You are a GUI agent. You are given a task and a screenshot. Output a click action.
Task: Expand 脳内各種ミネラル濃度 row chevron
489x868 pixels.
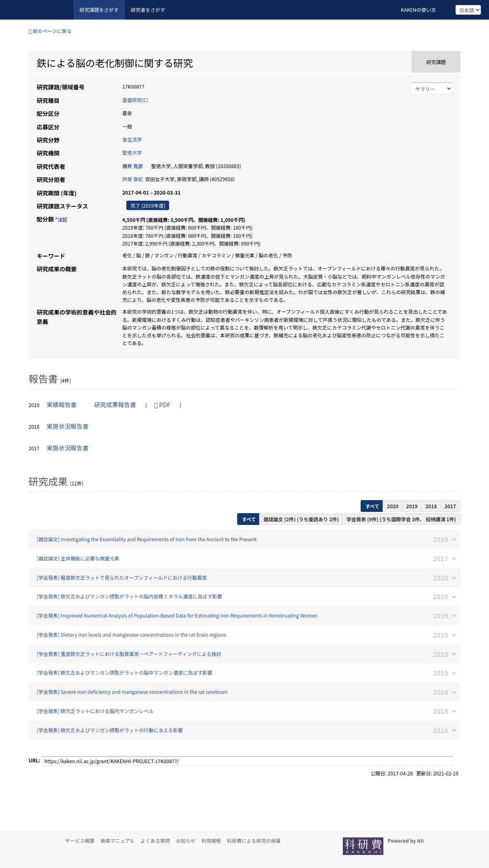pyautogui.click(x=454, y=597)
